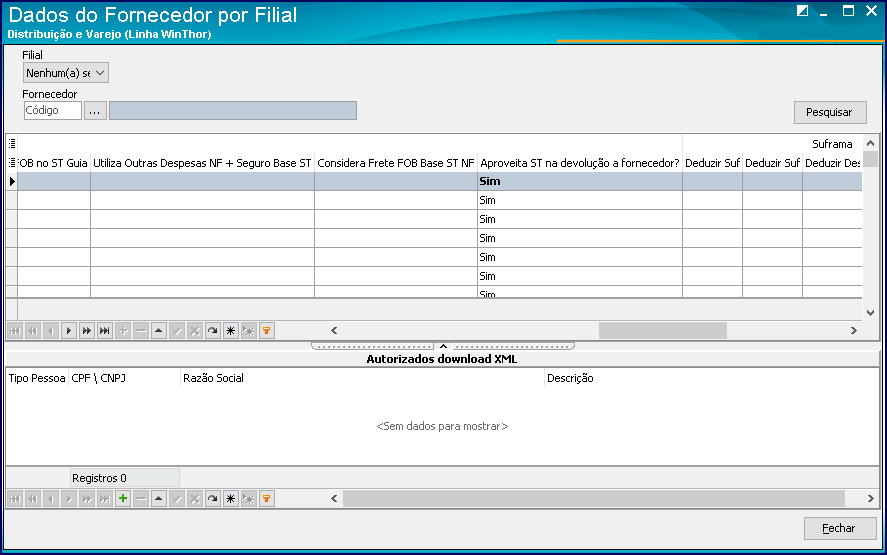887x555 pixels.
Task: Refresh data in upper grid navigator
Action: [213, 331]
